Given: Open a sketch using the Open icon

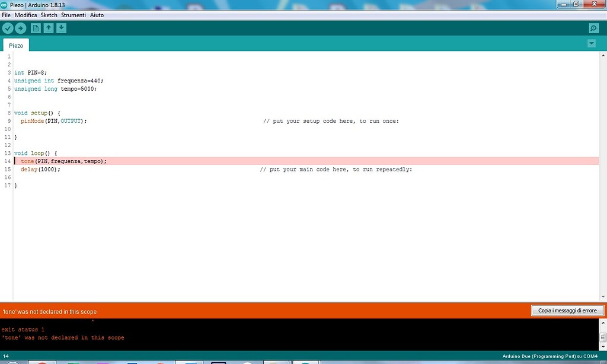Looking at the screenshot, I should (49, 27).
